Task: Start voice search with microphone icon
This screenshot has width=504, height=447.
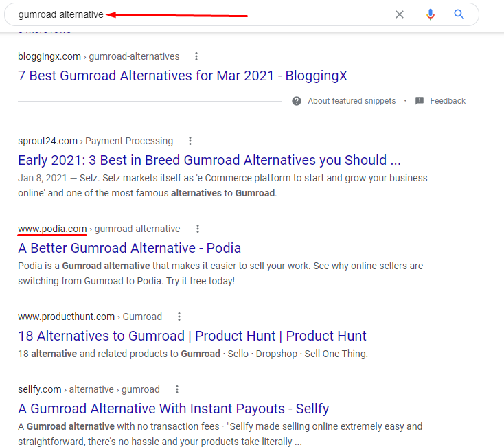Action: tap(431, 14)
